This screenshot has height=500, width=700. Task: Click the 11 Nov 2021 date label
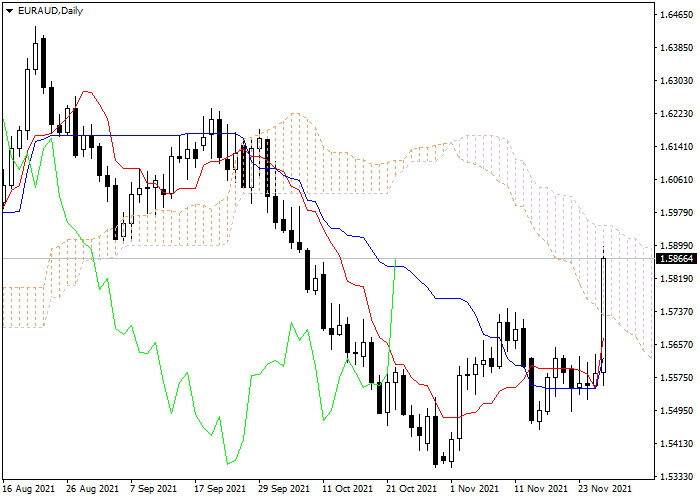point(541,489)
